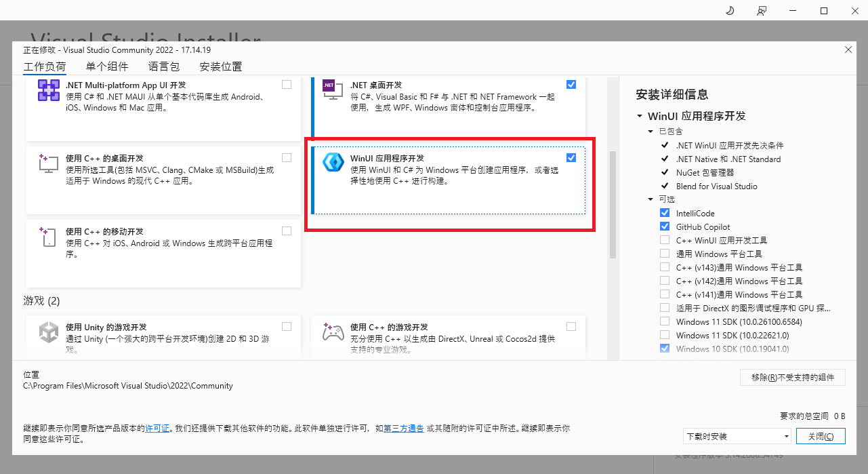Open the 下载时安装 dropdown

coord(737,436)
